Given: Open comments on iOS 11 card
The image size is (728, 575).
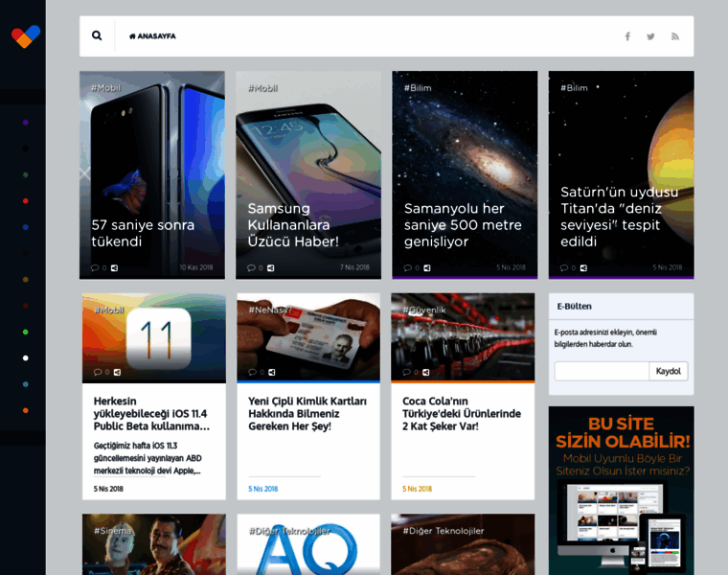Looking at the screenshot, I should 102,372.
